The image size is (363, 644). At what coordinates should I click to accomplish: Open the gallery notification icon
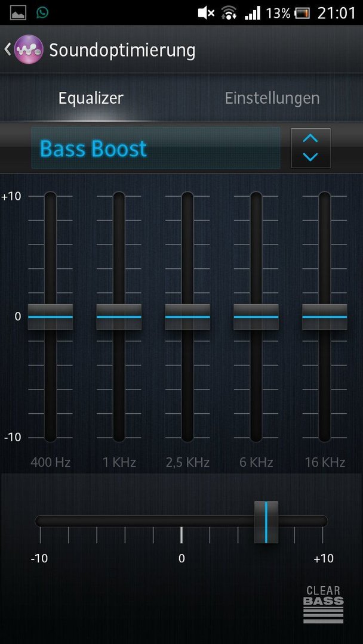pyautogui.click(x=18, y=13)
